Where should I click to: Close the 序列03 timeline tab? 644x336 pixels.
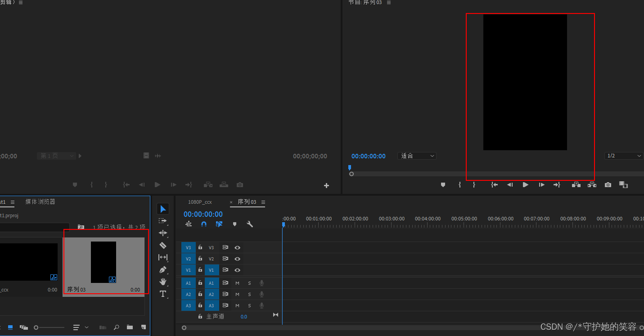click(x=231, y=202)
